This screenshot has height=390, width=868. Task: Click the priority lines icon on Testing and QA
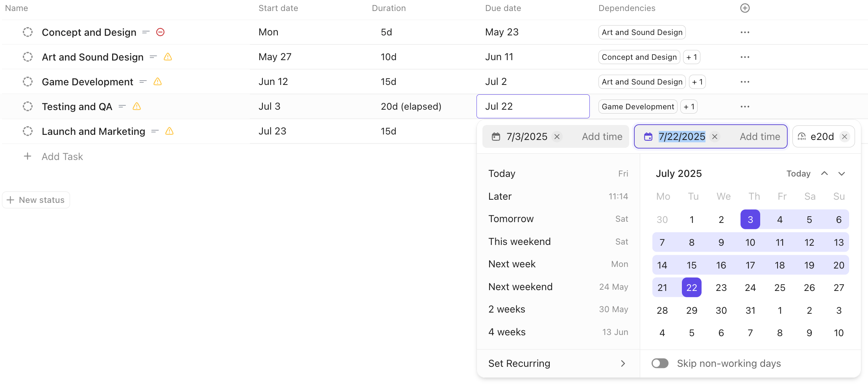[x=122, y=107]
